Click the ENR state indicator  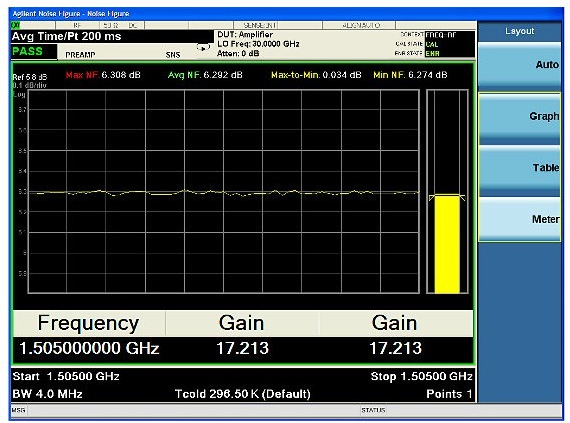pos(432,53)
